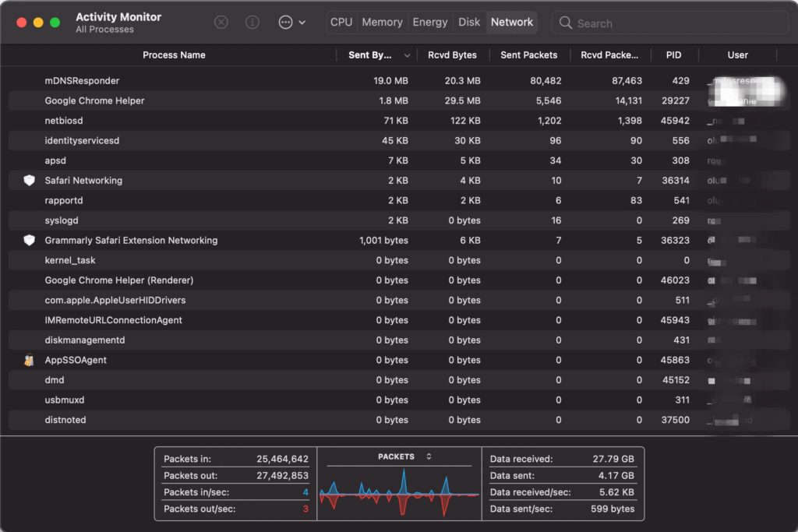Switch to the Memory tab

(x=382, y=23)
